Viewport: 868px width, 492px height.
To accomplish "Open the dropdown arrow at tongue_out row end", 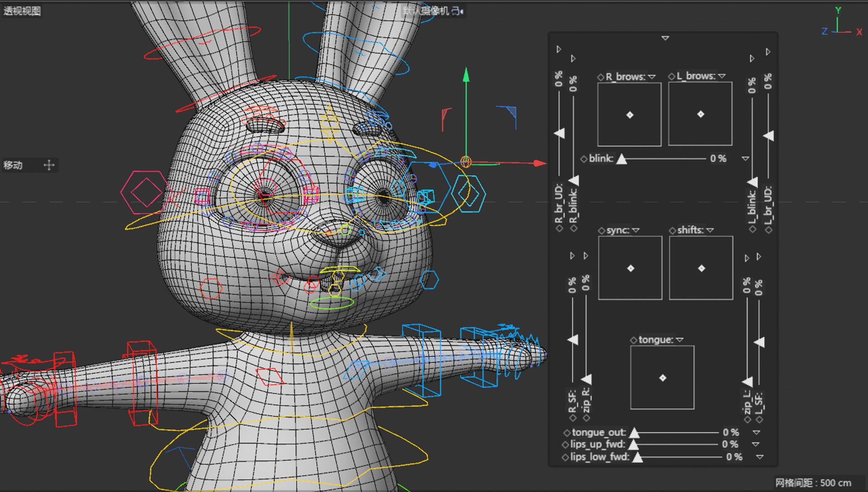I will pyautogui.click(x=757, y=432).
